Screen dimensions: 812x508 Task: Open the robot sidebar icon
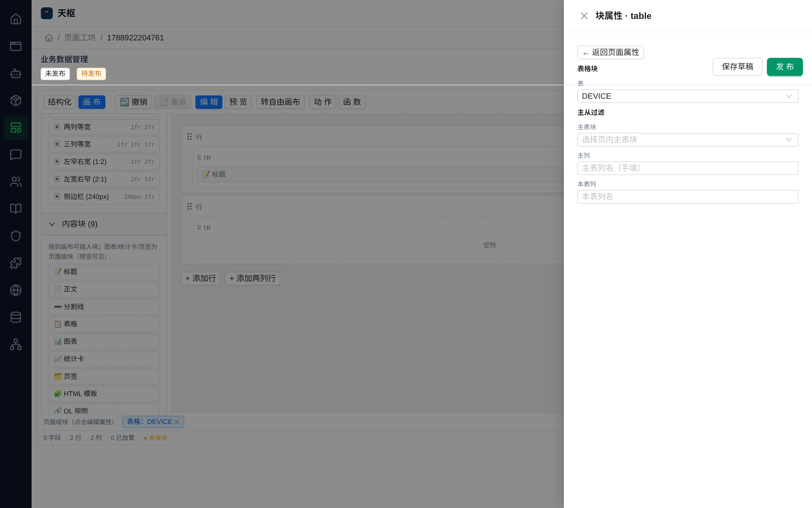click(x=16, y=73)
